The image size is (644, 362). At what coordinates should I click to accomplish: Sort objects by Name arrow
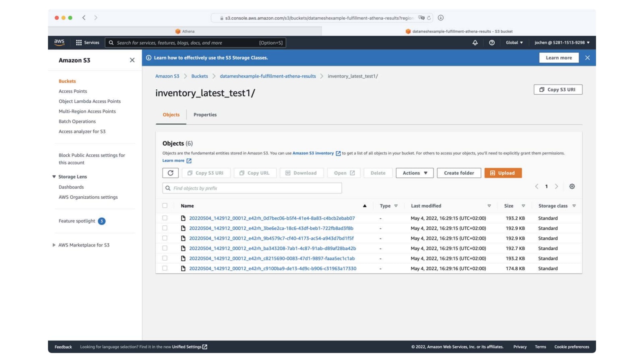365,206
